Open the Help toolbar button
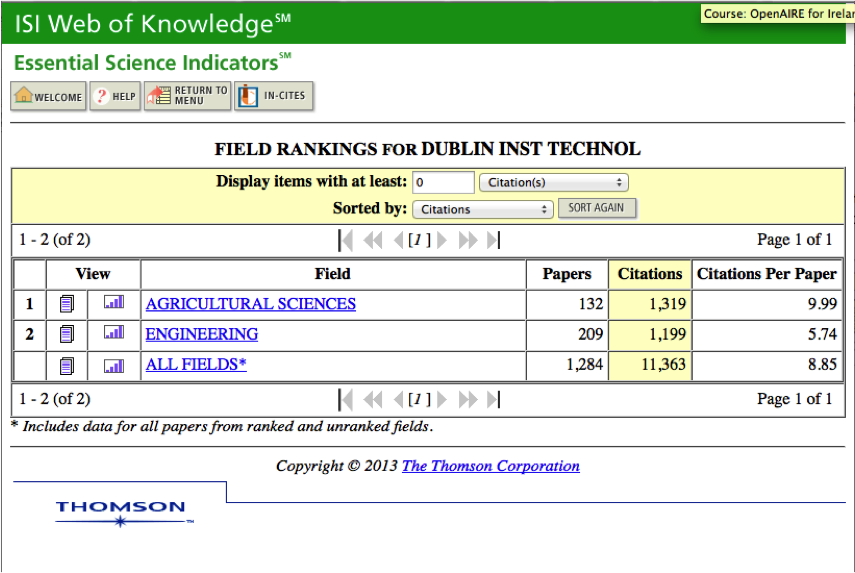This screenshot has width=855, height=573. point(115,96)
